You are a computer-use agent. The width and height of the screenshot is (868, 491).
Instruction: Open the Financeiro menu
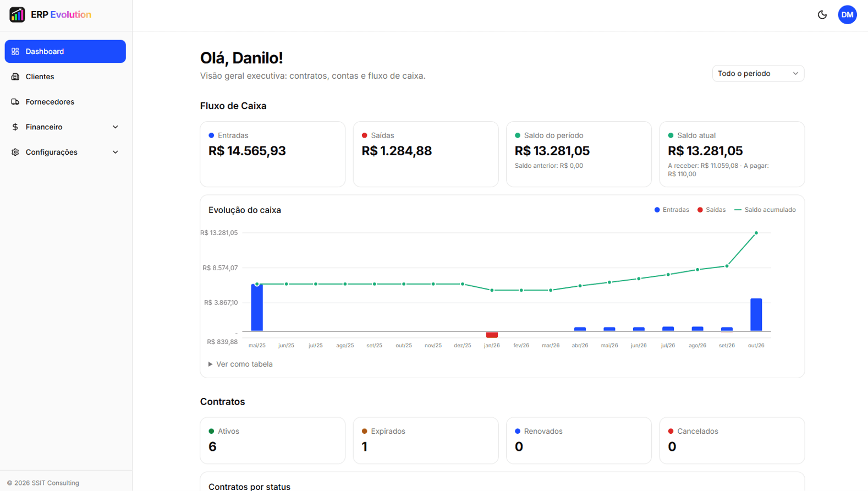65,127
